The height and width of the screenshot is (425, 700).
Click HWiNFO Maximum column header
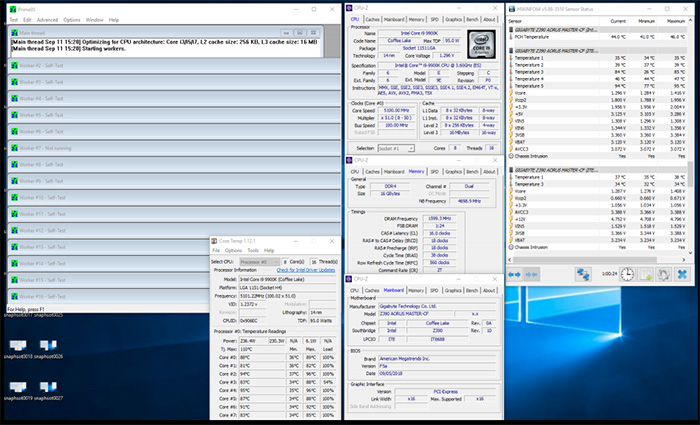(675, 21)
